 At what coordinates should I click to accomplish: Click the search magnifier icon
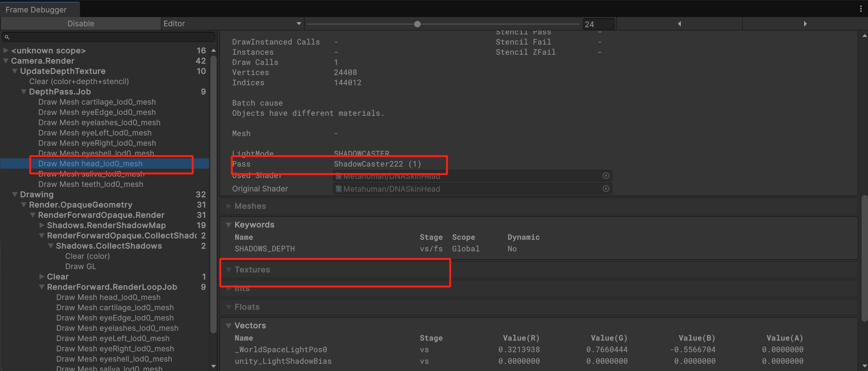click(x=8, y=37)
